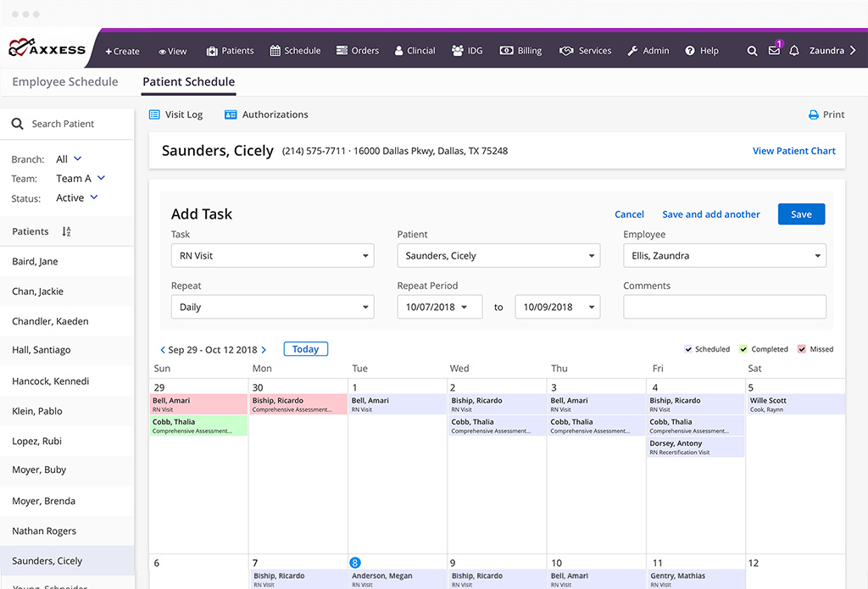The width and height of the screenshot is (868, 589).
Task: Open View Patient Chart link
Action: click(x=793, y=151)
